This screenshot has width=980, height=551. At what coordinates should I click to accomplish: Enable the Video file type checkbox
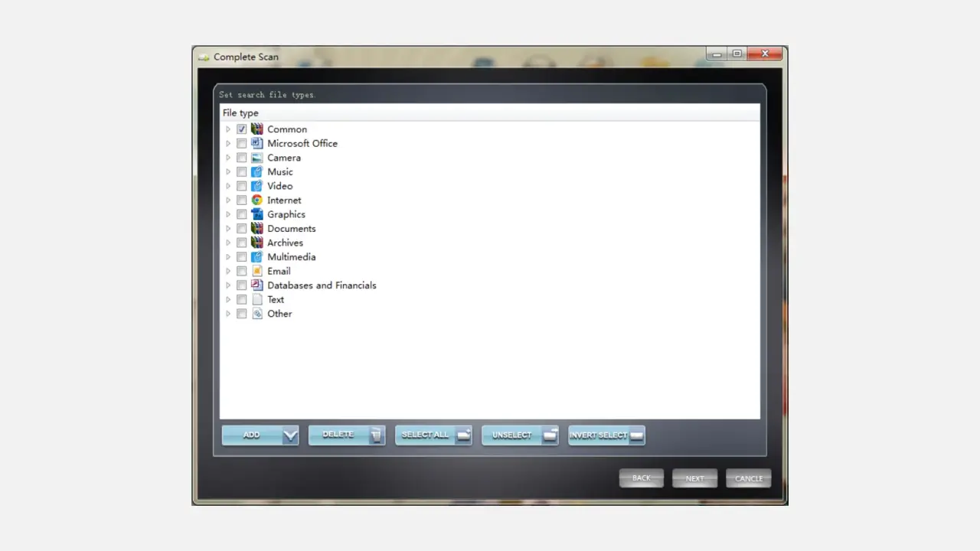click(x=242, y=186)
